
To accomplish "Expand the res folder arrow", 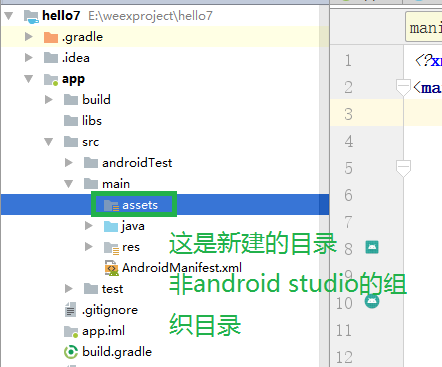I will point(89,247).
